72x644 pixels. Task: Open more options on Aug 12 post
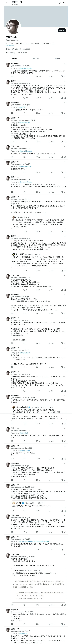click(65, 64)
